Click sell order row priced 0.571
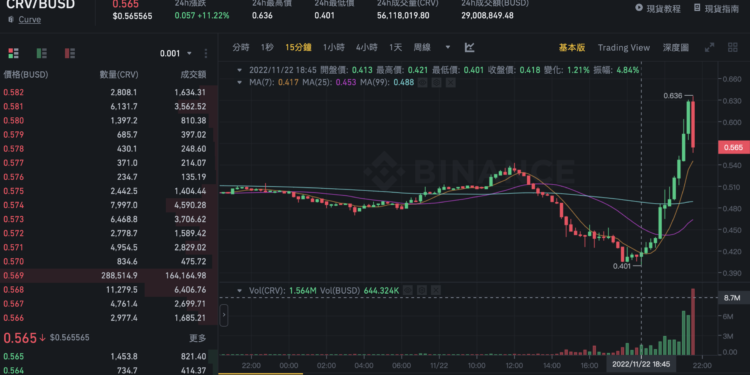 coord(109,247)
